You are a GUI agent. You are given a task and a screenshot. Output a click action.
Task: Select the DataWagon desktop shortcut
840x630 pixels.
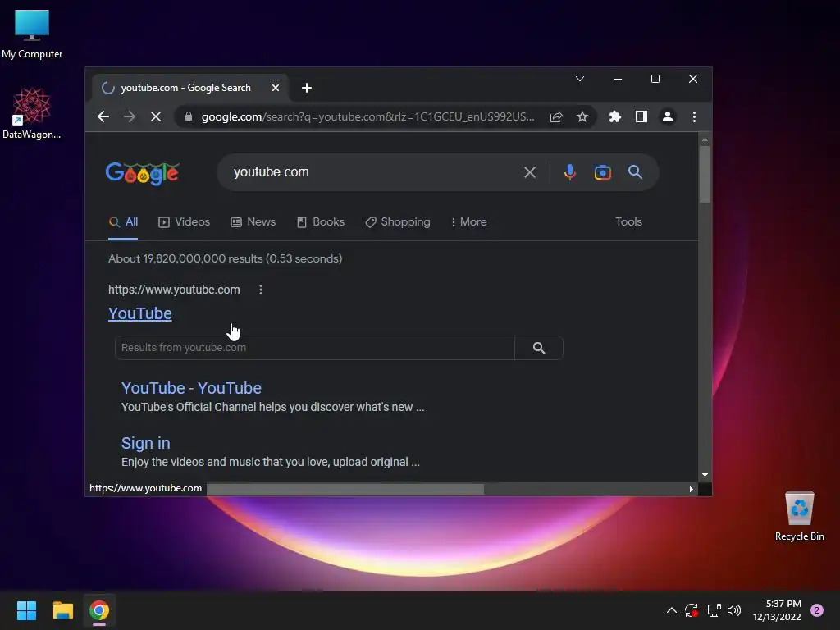pos(32,113)
